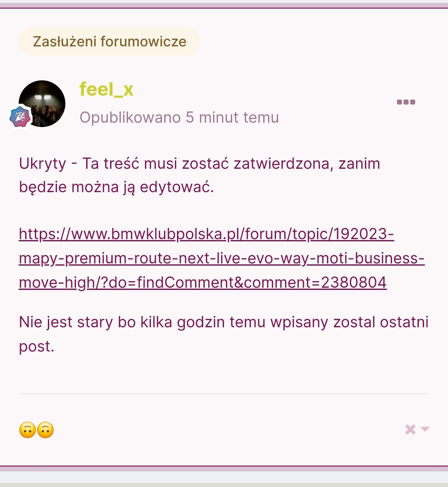Click the party rank badge on avatar
The image size is (448, 487).
pos(20,117)
